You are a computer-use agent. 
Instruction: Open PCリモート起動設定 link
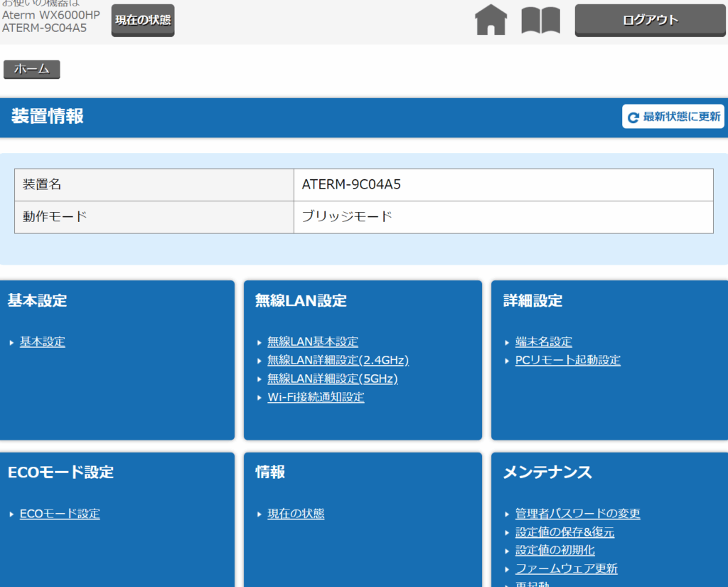[568, 360]
